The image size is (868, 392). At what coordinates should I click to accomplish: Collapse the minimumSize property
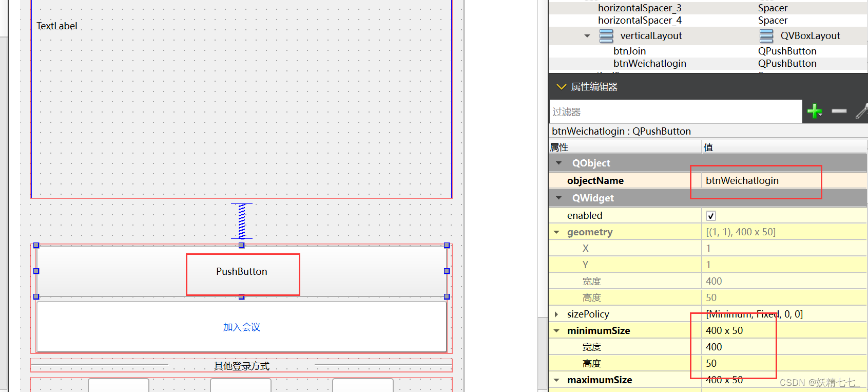[556, 331]
